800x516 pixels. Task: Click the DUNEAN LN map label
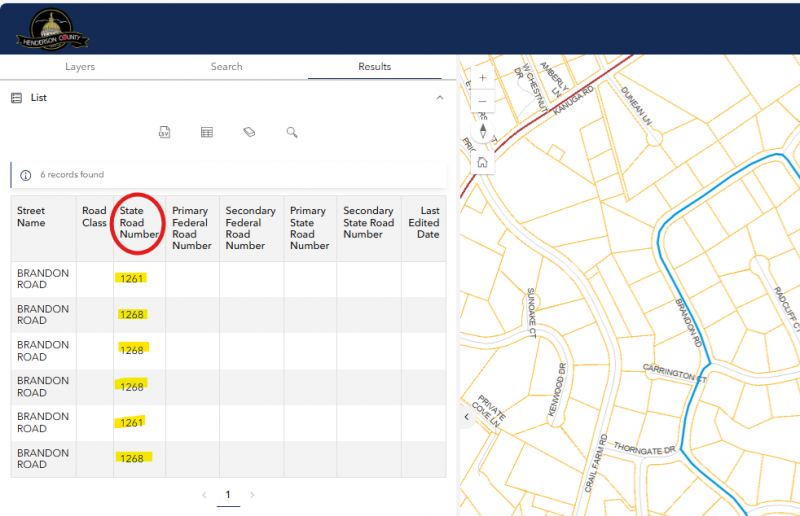636,106
